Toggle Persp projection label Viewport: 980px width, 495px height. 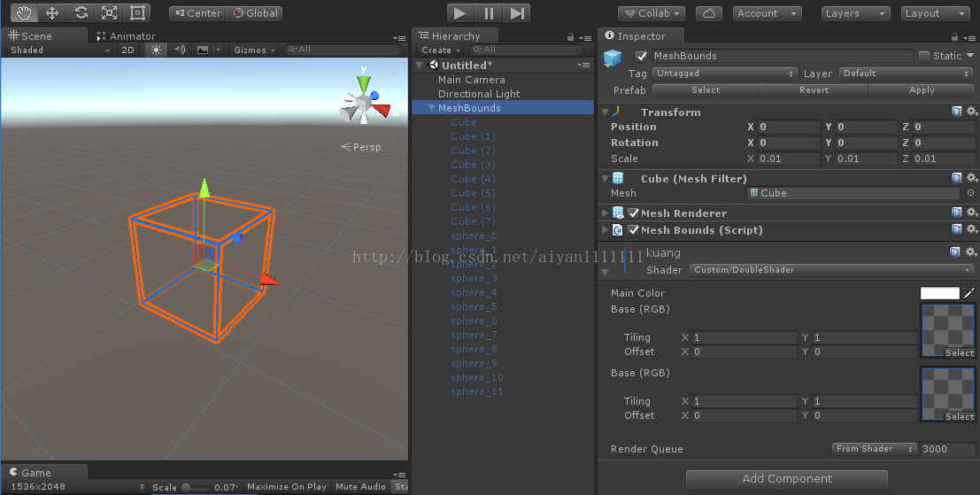click(x=361, y=147)
